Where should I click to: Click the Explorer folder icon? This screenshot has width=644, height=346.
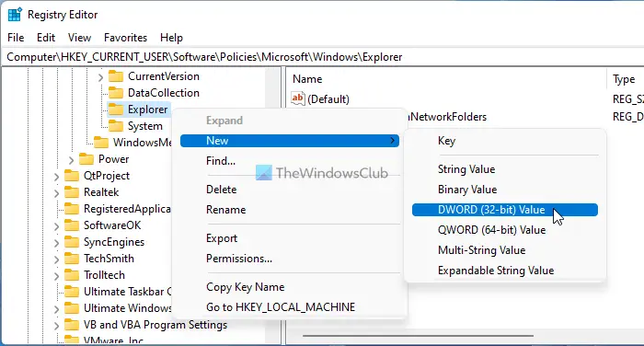point(116,110)
